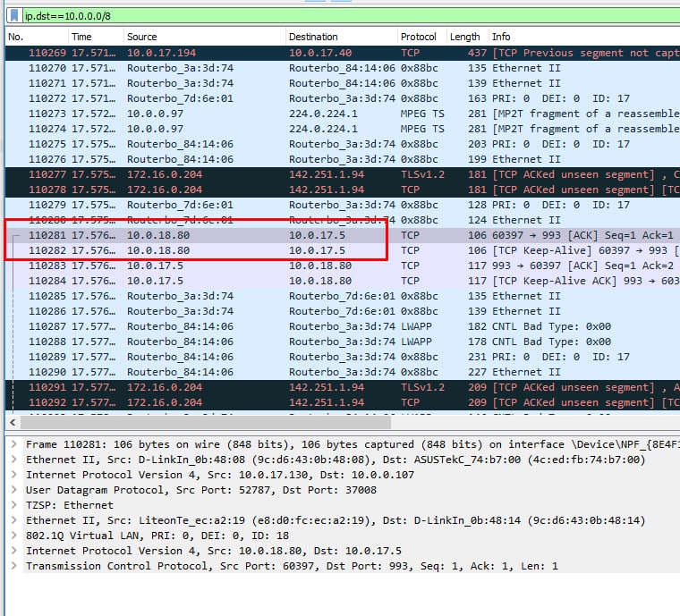Image resolution: width=680 pixels, height=616 pixels.
Task: Expand IPv4 Src 10.0.17.130 detail row
Action: click(14, 475)
